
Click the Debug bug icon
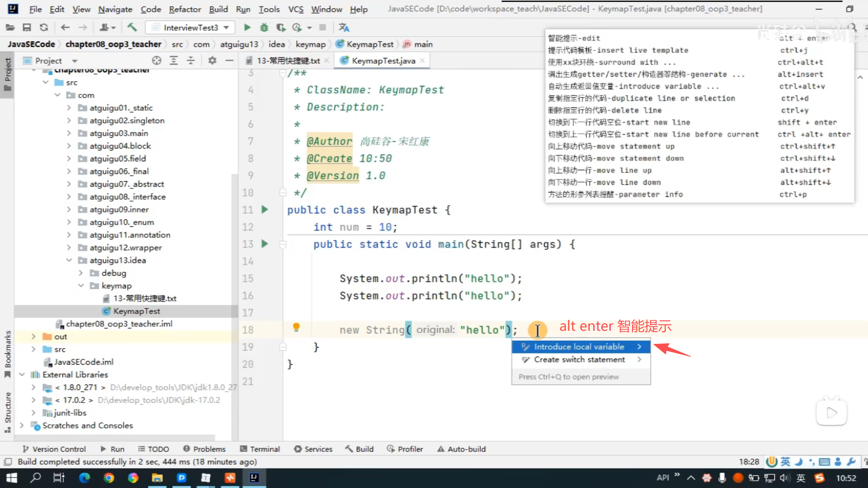click(x=264, y=28)
